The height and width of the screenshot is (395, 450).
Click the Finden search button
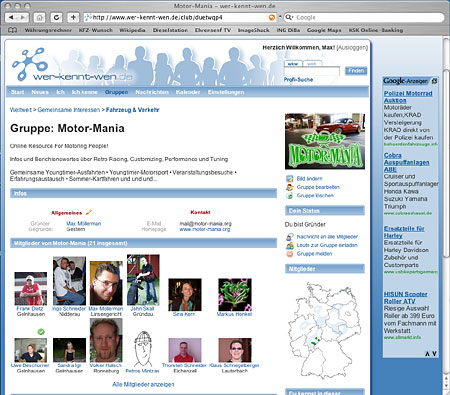click(356, 71)
